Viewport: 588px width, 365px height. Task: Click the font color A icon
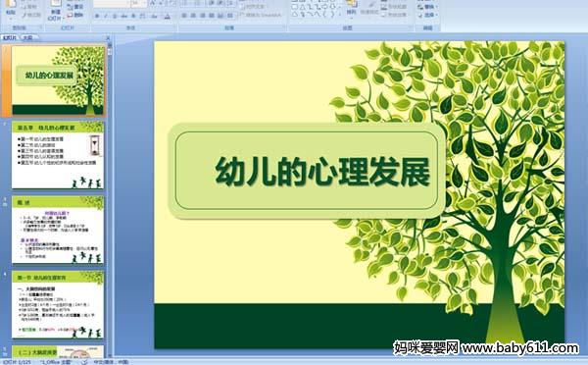(168, 16)
